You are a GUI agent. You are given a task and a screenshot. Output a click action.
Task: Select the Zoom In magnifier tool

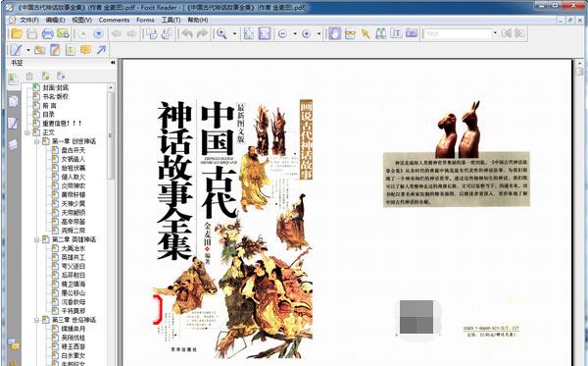pos(222,33)
